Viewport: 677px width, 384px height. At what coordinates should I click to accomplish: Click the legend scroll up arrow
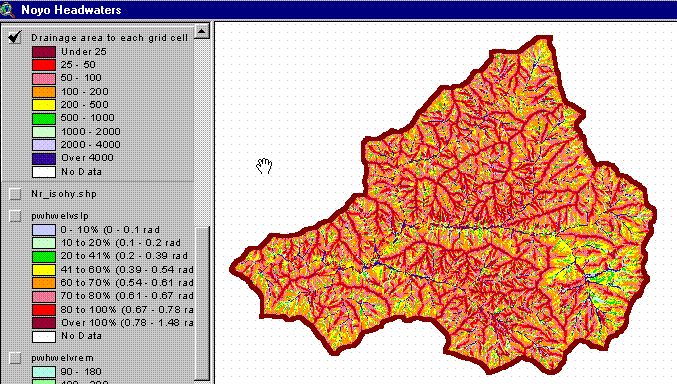(x=202, y=32)
